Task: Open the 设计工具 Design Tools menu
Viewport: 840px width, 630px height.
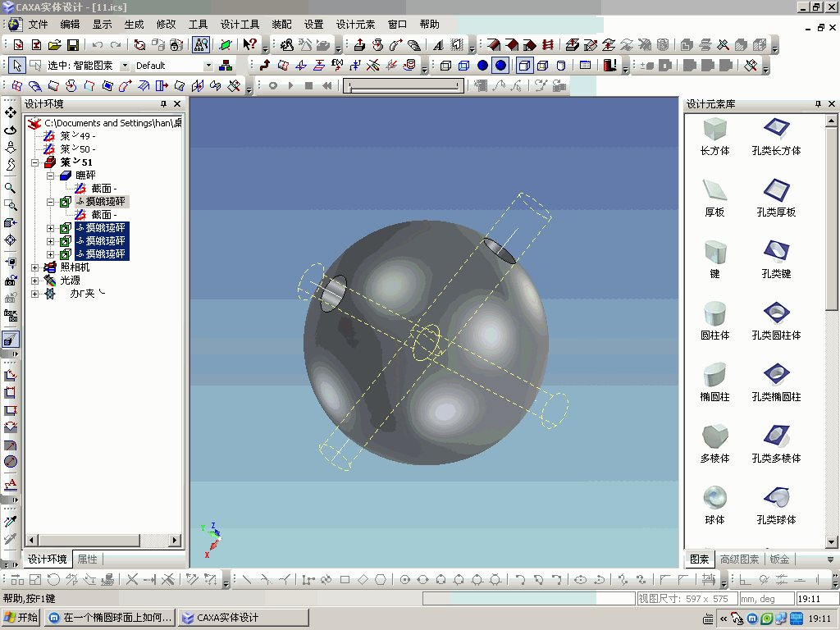Action: pyautogui.click(x=240, y=25)
